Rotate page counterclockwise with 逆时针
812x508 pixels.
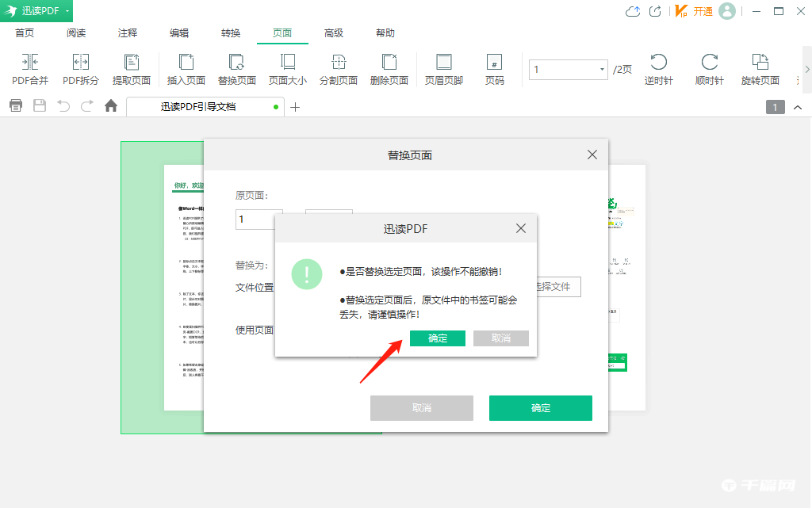(658, 69)
